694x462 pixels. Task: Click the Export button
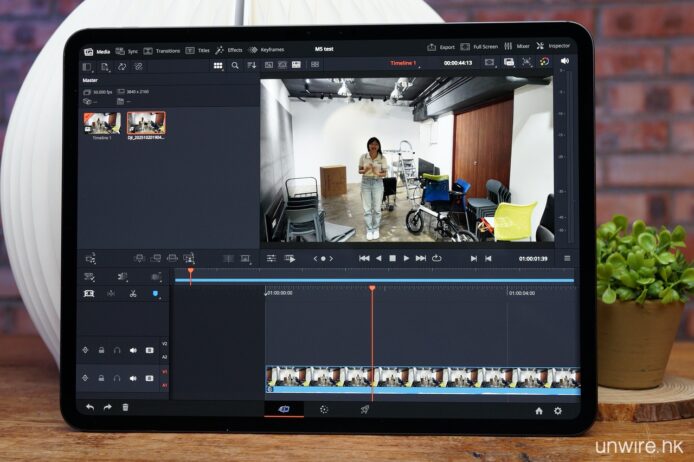[441, 47]
